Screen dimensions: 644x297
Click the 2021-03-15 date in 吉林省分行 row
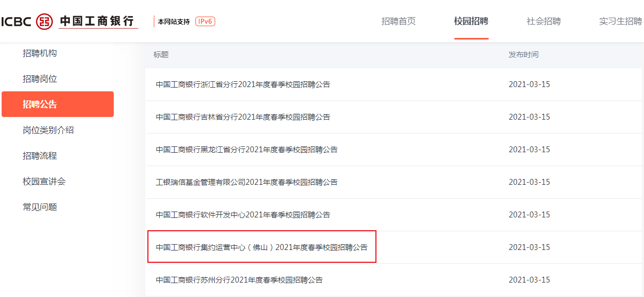click(x=529, y=117)
